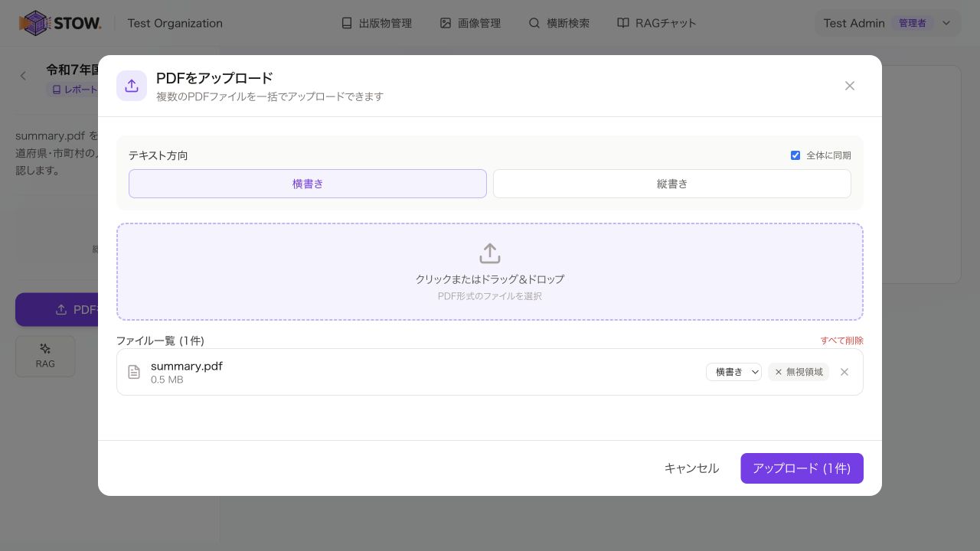980x551 pixels.
Task: Click the summary.pdf file name
Action: (187, 366)
